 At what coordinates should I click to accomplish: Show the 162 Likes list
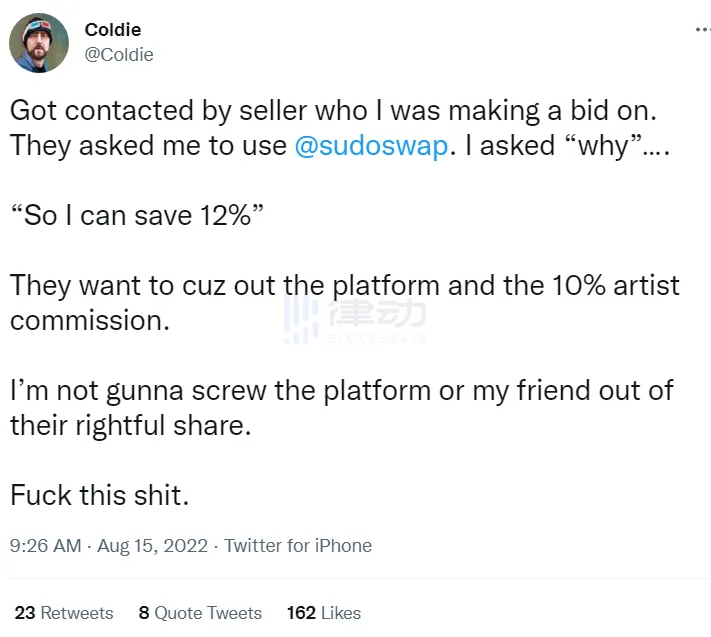coord(323,613)
